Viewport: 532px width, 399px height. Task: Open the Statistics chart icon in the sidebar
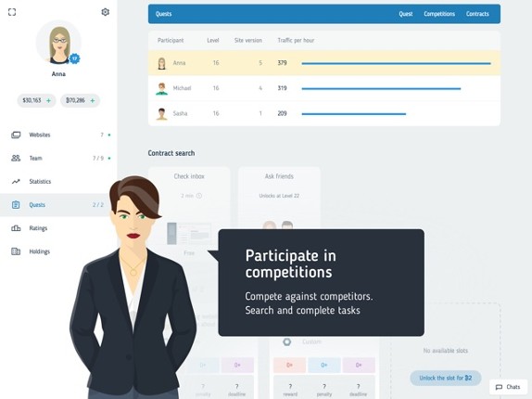tap(16, 182)
